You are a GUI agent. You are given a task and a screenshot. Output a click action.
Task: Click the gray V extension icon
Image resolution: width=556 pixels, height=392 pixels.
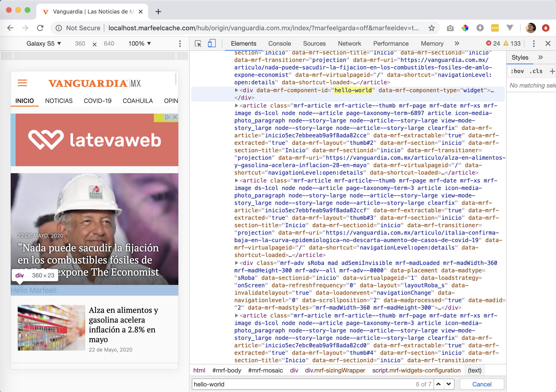point(510,28)
